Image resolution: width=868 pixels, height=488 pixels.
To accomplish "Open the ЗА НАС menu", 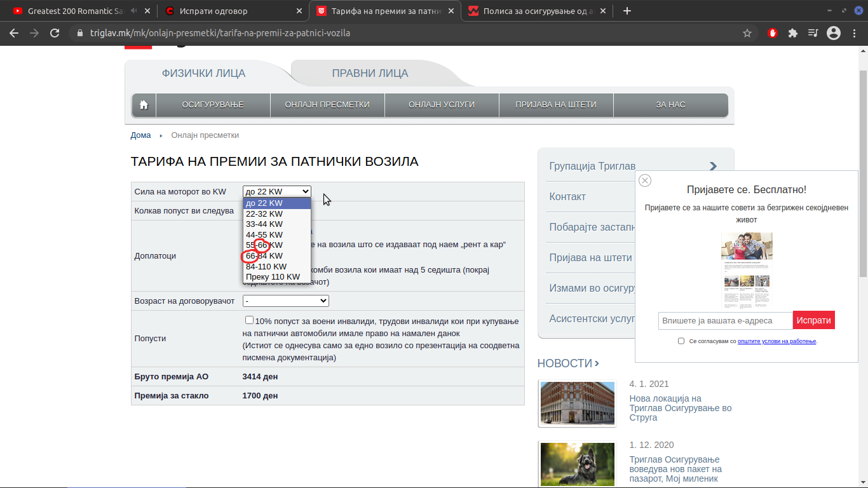I will (x=670, y=105).
